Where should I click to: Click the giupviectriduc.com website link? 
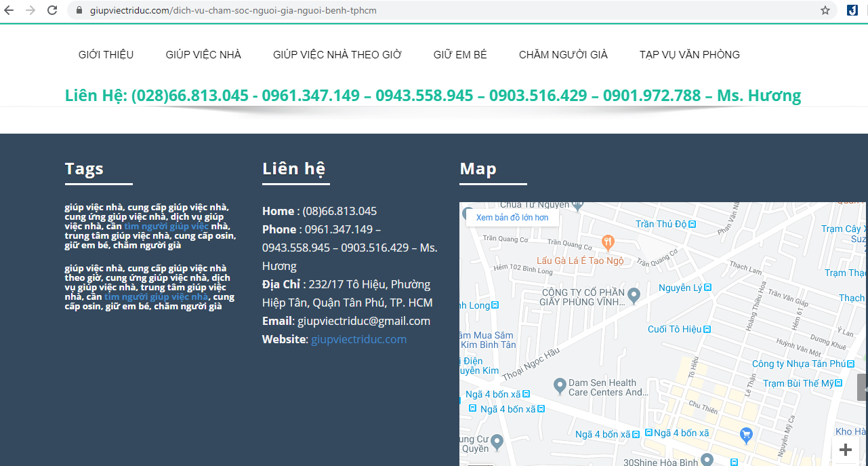(x=358, y=339)
